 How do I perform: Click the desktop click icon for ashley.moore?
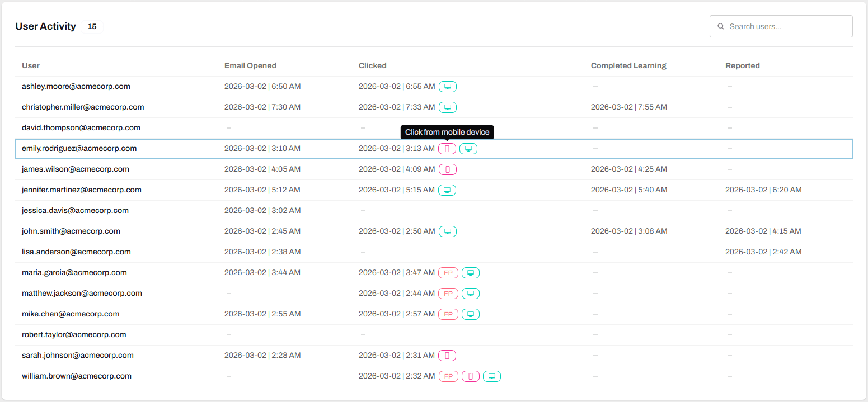click(x=447, y=86)
